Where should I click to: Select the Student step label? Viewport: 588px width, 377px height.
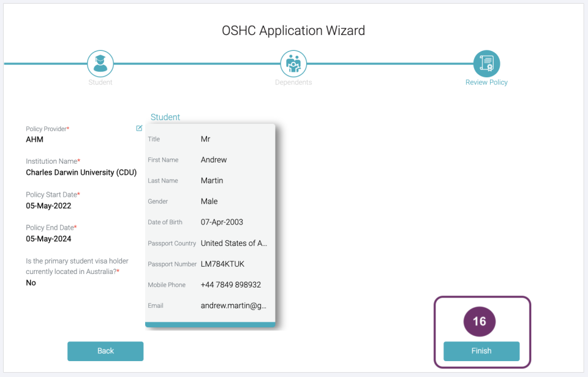click(100, 82)
